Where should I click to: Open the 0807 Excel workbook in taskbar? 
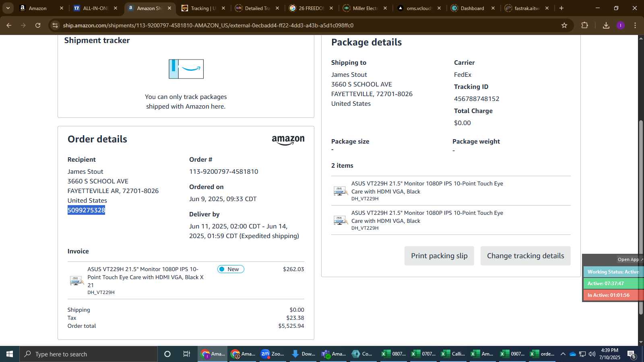[x=394, y=354]
